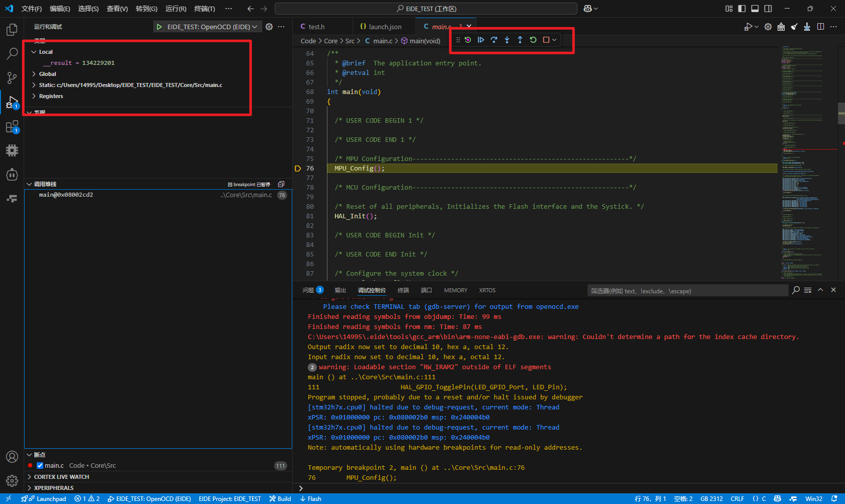Click the debug console filter input field

[x=688, y=291]
